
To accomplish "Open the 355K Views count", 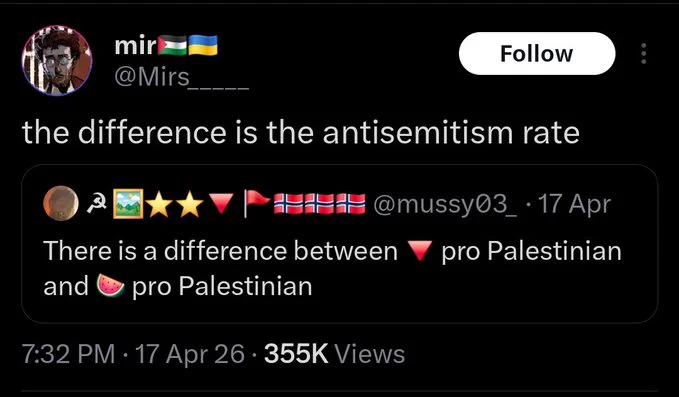I will click(x=334, y=354).
